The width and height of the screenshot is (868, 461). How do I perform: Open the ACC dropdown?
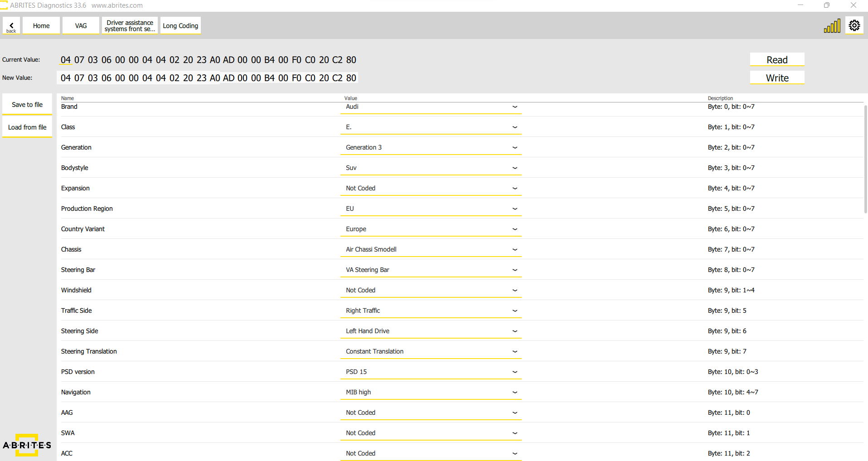click(431, 454)
